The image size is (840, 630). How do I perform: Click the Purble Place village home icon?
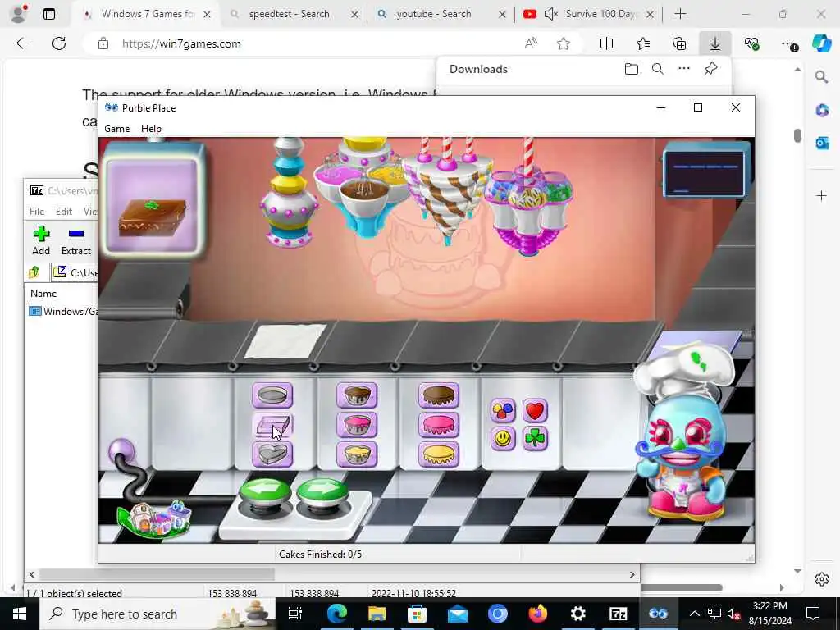tap(154, 518)
